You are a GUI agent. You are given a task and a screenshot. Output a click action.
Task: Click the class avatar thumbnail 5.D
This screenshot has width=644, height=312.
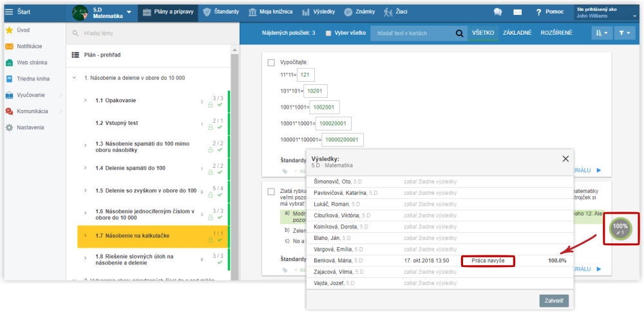[x=80, y=12]
